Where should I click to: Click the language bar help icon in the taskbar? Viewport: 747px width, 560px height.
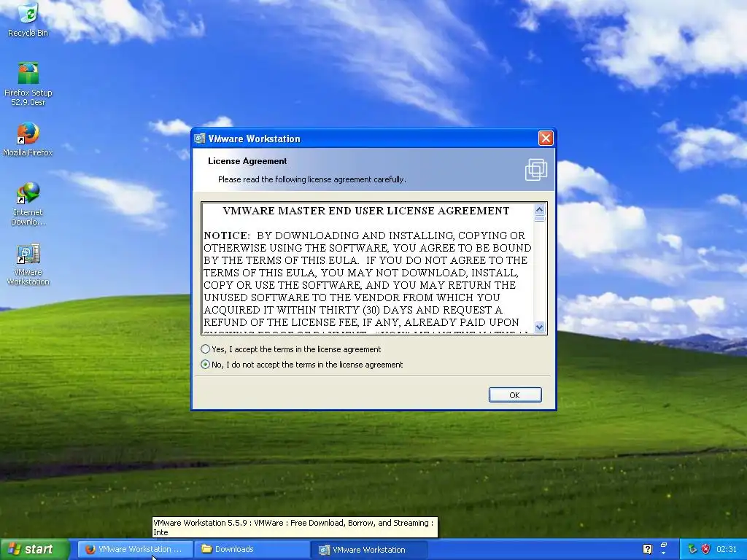point(647,549)
